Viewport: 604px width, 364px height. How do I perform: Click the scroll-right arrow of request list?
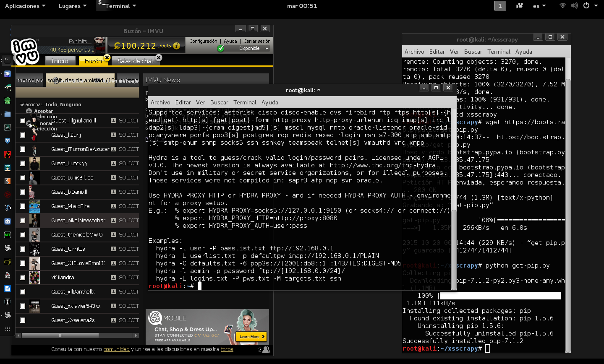coord(136,335)
